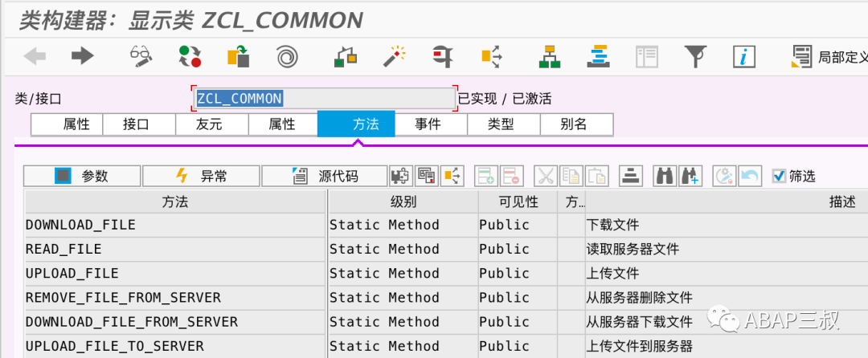
Task: Select the REMOVE_FILE_FROM_SERVER method cell
Action: click(x=175, y=298)
